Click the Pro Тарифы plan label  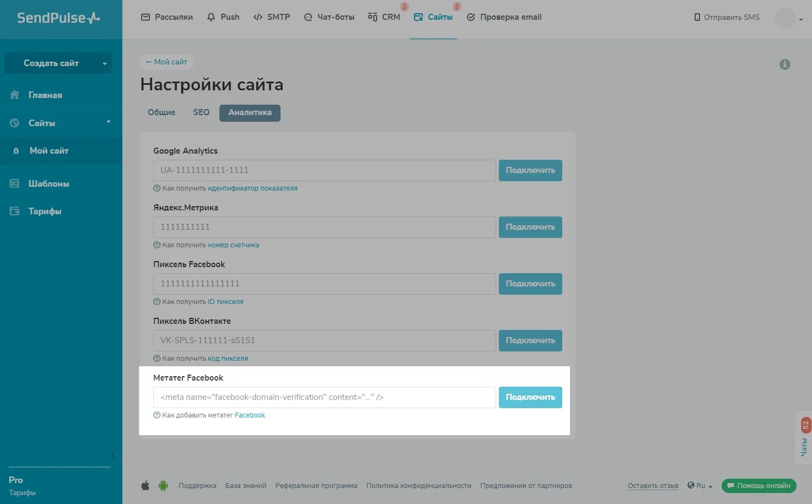tap(22, 486)
